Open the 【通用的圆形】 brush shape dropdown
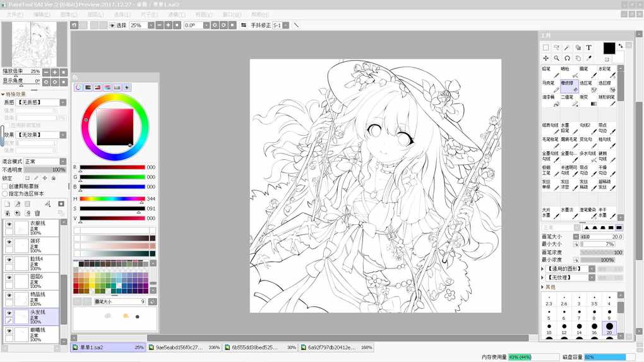The height and width of the screenshot is (362, 644). 592,268
